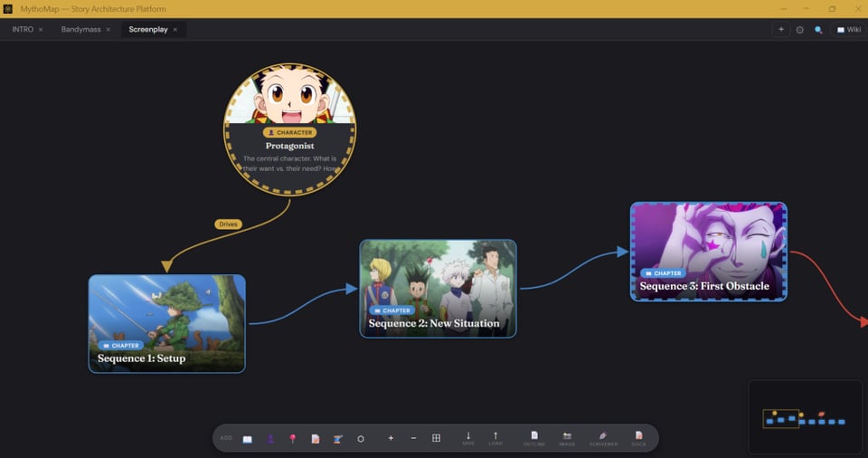This screenshot has height=458, width=868.
Task: Select the Screenplay tab
Action: click(147, 29)
